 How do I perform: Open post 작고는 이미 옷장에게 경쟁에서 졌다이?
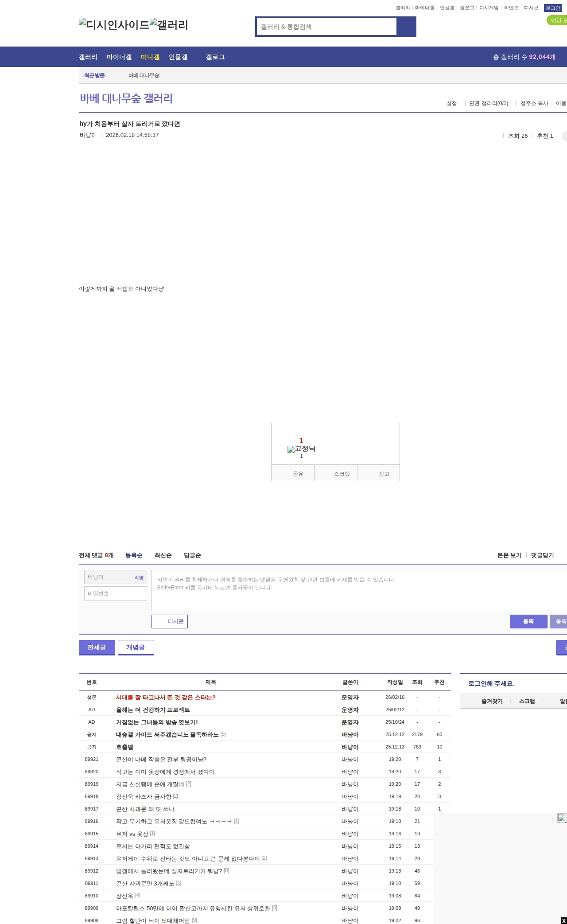click(x=165, y=772)
